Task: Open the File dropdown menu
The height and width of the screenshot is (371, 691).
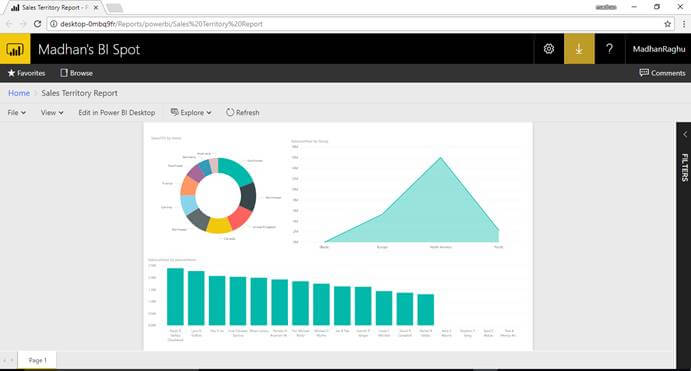Action: pyautogui.click(x=17, y=112)
